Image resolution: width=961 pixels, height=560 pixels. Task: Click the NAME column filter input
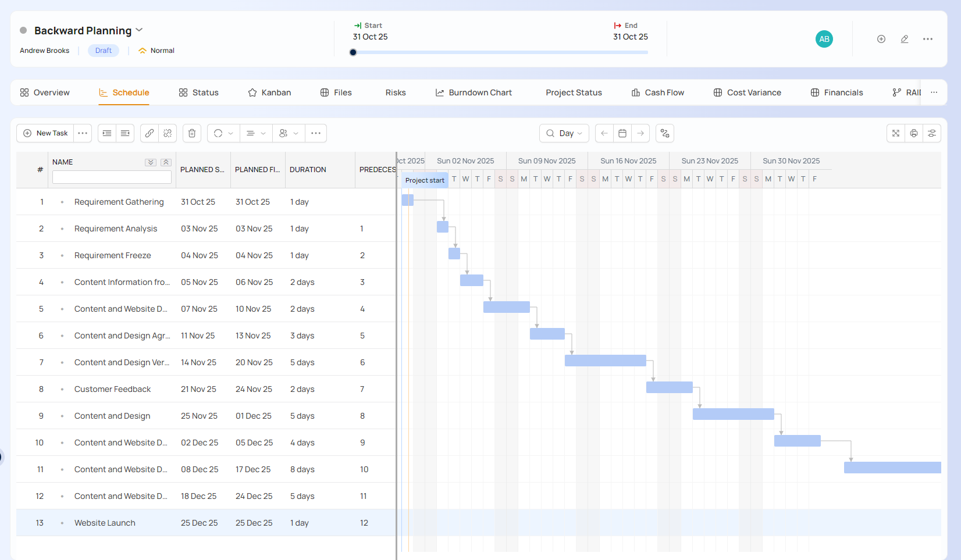coord(112,177)
